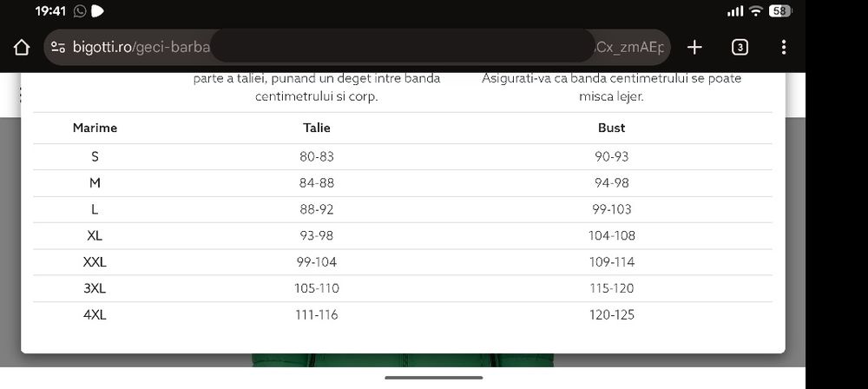The width and height of the screenshot is (868, 389).
Task: Click the XL size row label
Action: click(95, 235)
